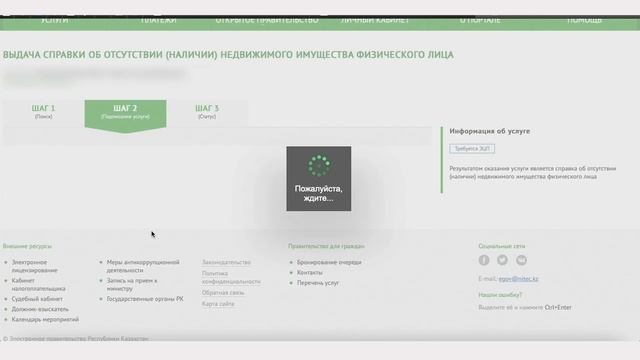Open the ПОМОЩЬ menu
Viewport: 640px width, 360px height.
584,20
